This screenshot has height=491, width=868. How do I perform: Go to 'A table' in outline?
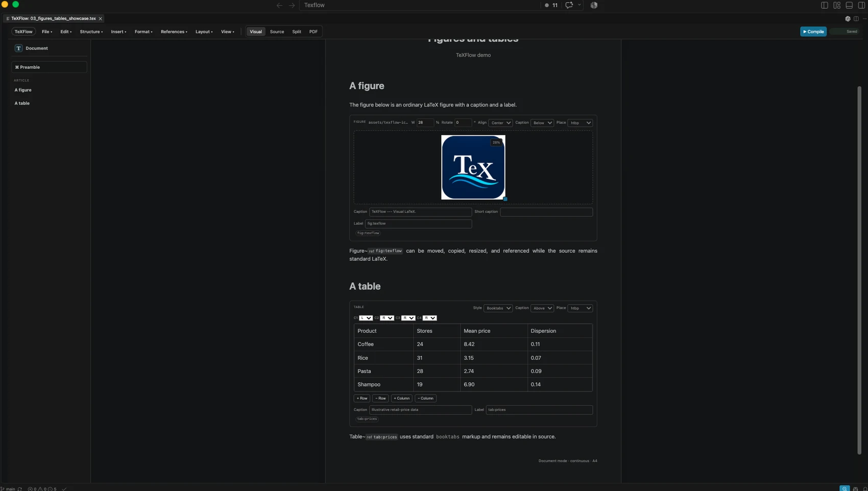coord(22,103)
